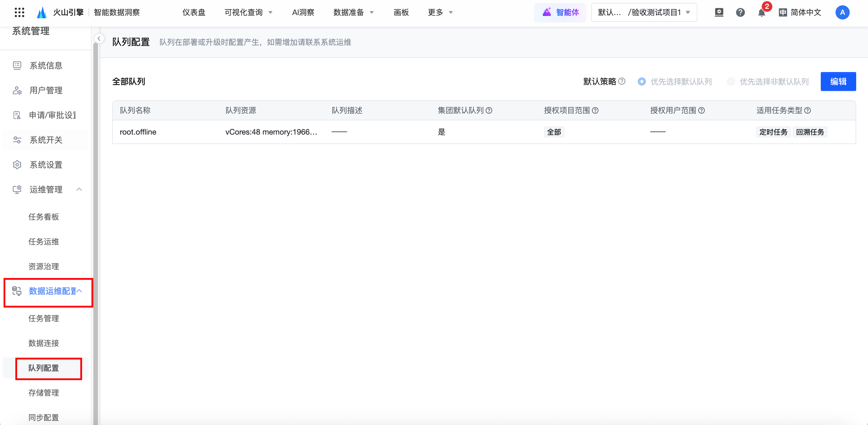Click the root.offline queue row

(138, 132)
